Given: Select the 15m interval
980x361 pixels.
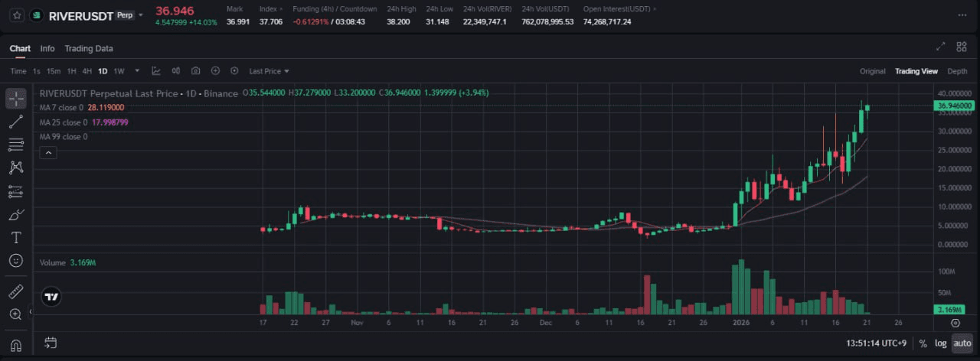Looking at the screenshot, I should pyautogui.click(x=54, y=71).
